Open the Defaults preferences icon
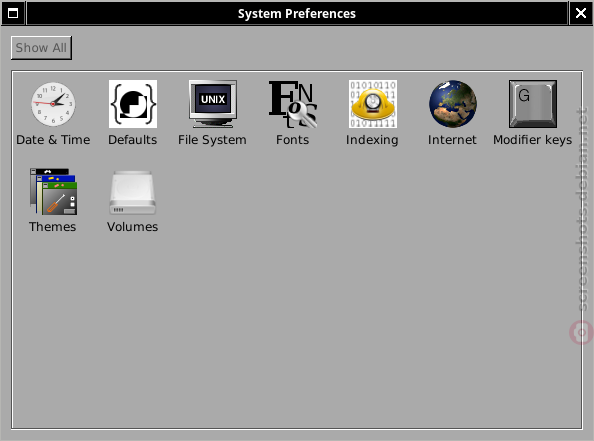Image resolution: width=594 pixels, height=441 pixels. pyautogui.click(x=133, y=104)
